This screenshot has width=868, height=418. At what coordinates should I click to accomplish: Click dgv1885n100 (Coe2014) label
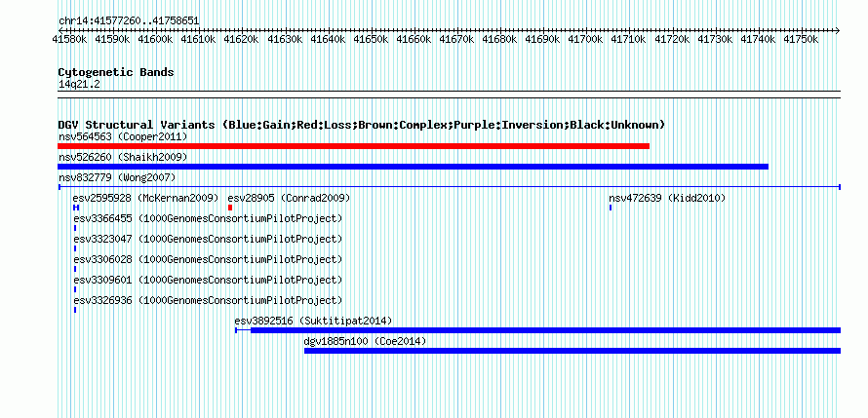click(x=366, y=341)
